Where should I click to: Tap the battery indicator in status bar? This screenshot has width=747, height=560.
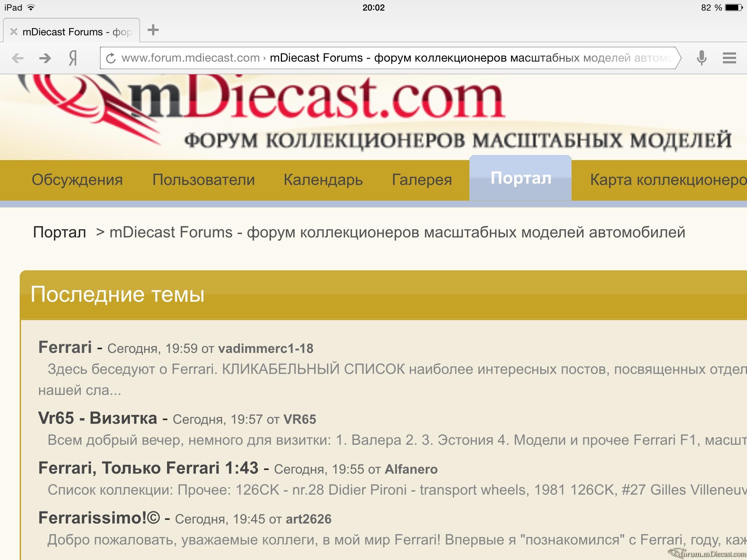(733, 8)
